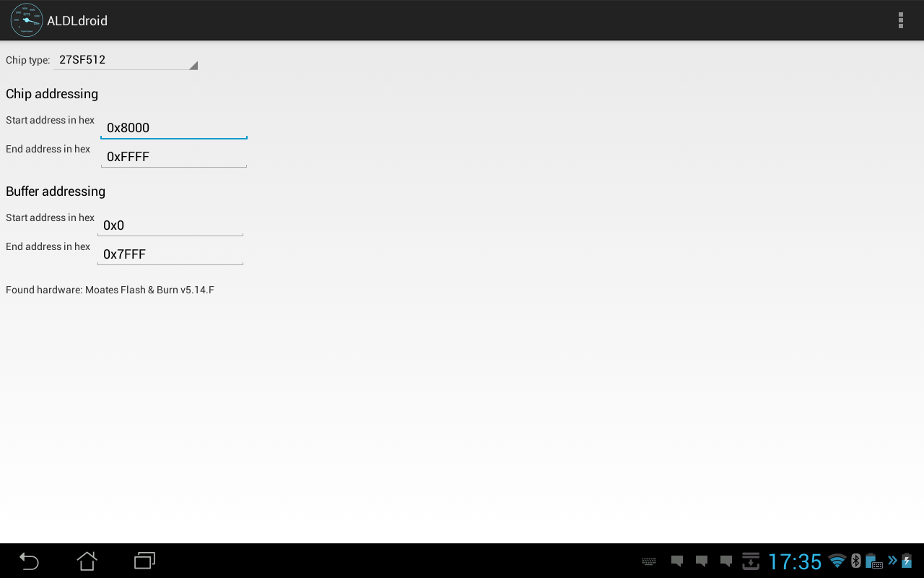This screenshot has width=924, height=578.
Task: Tap the Android Back navigation button
Action: [x=29, y=561]
